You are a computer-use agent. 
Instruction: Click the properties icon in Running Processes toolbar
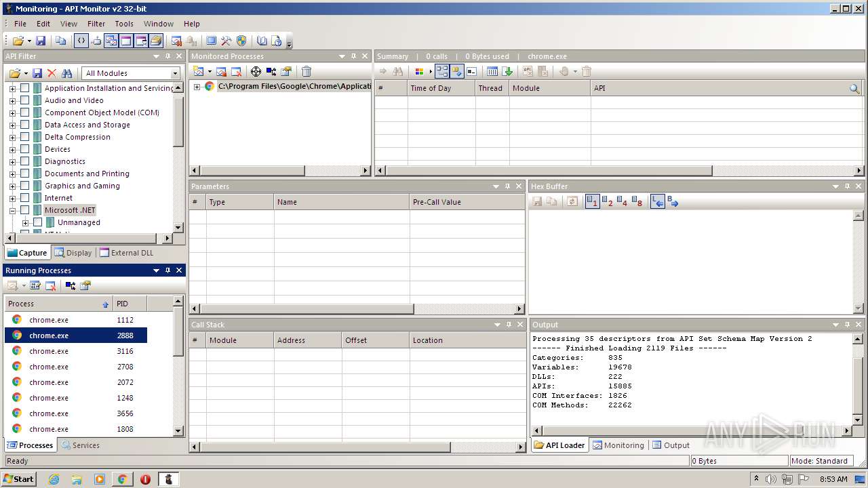85,285
